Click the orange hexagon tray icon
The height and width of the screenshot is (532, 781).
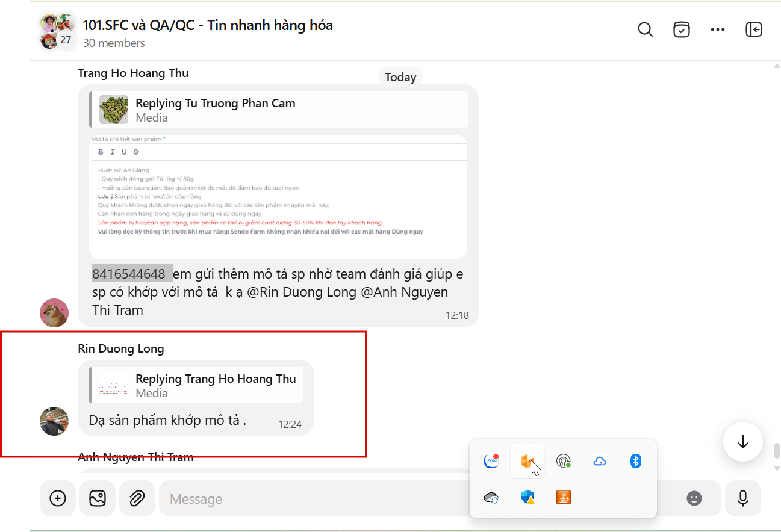[527, 461]
